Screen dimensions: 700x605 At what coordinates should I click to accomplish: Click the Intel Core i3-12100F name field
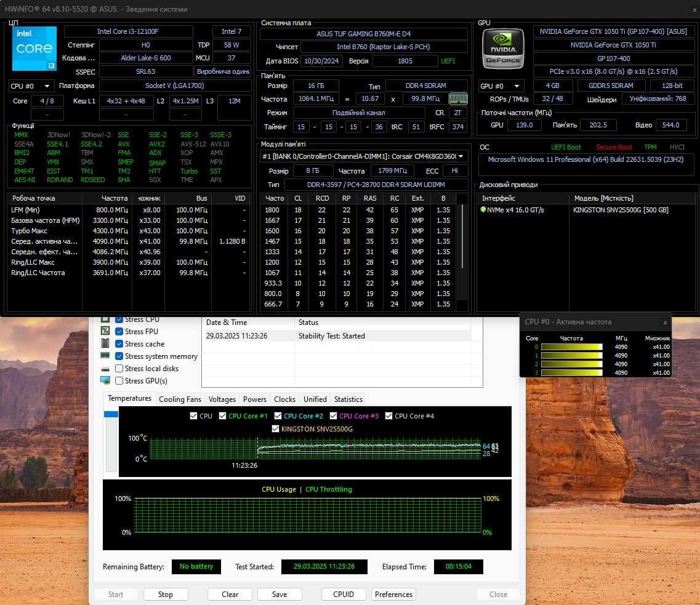click(128, 31)
